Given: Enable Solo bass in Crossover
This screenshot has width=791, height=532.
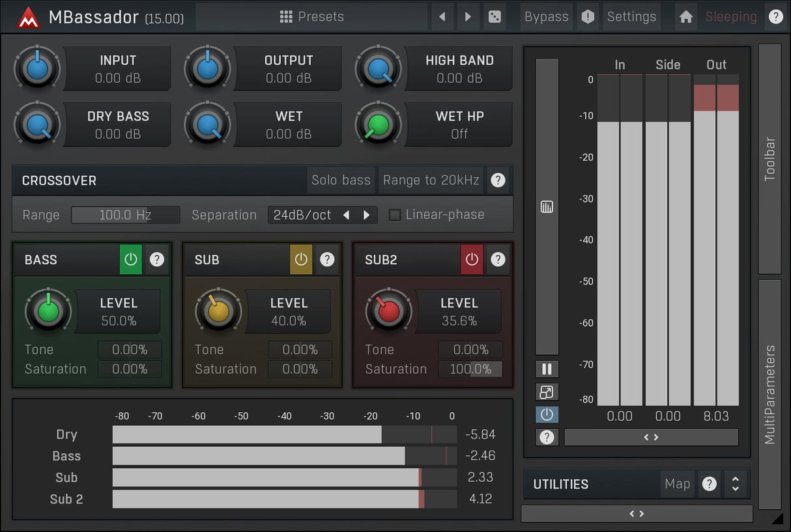Looking at the screenshot, I should click(x=341, y=180).
